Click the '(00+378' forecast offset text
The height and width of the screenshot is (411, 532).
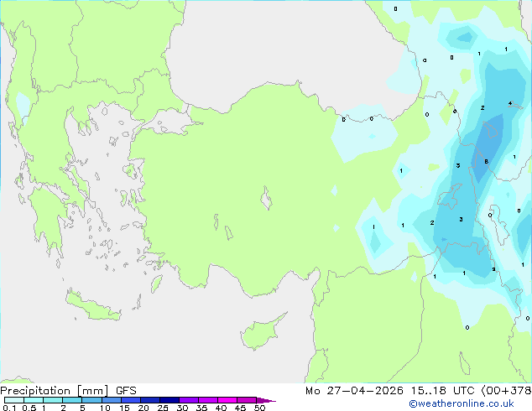[x=507, y=391]
